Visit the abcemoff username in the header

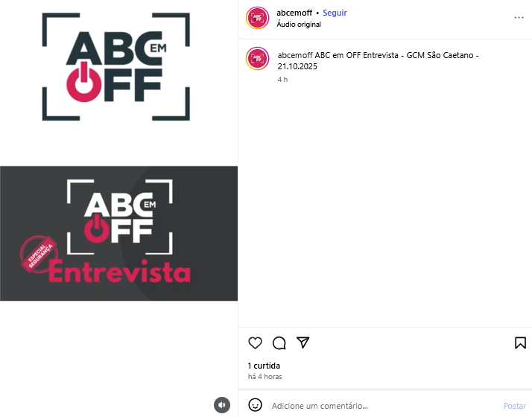pos(294,13)
